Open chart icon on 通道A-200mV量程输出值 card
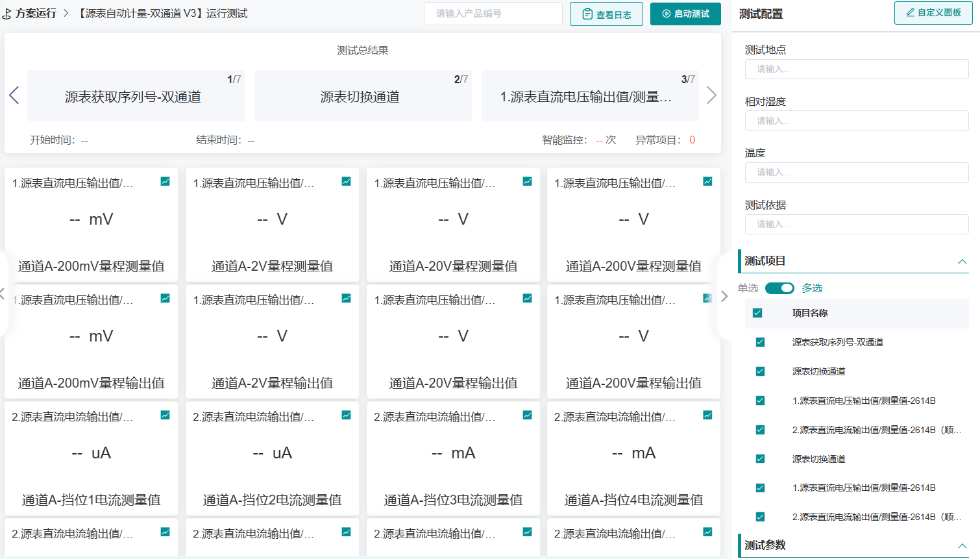The image size is (980, 559). (165, 299)
